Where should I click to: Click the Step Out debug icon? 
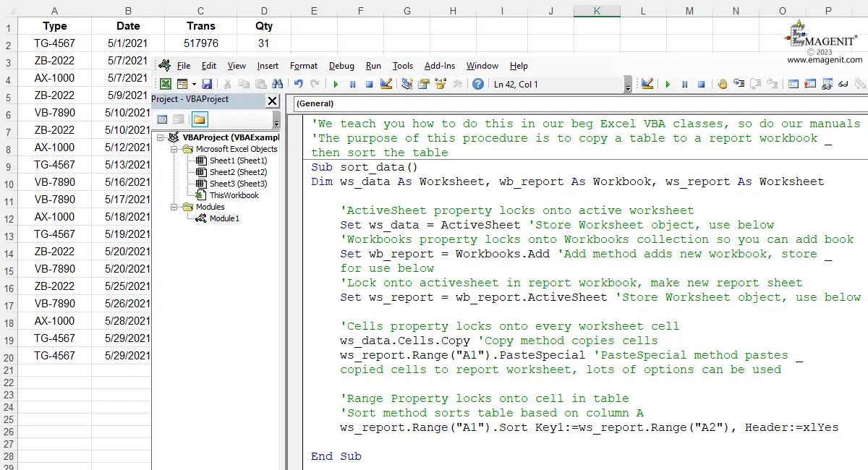tap(772, 84)
